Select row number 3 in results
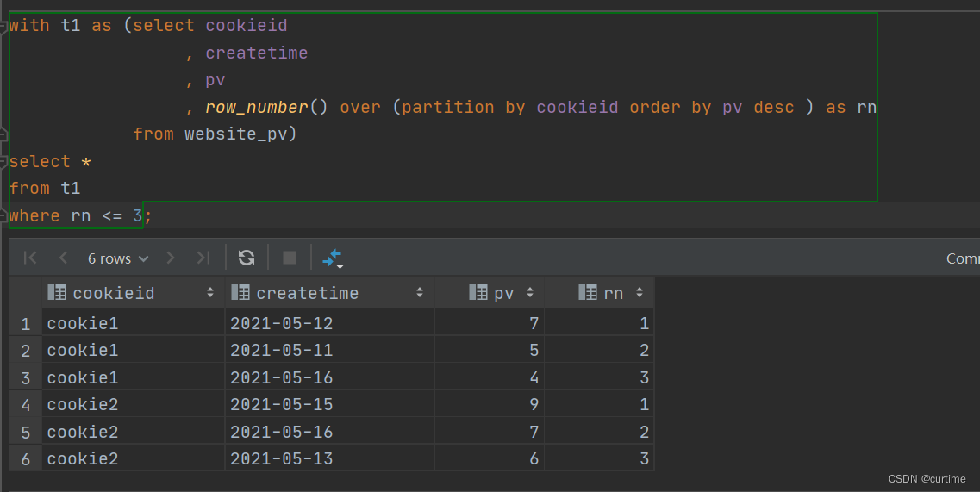The width and height of the screenshot is (980, 492). [x=26, y=377]
